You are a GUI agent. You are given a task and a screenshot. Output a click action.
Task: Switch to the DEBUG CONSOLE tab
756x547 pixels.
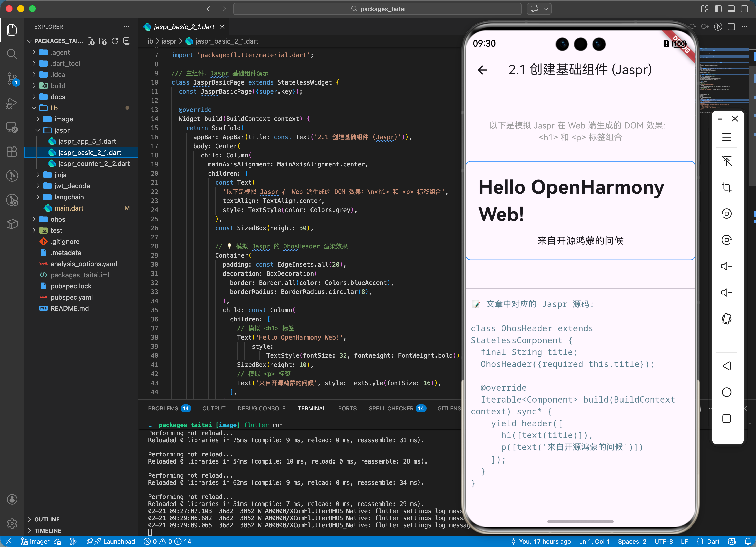click(261, 408)
